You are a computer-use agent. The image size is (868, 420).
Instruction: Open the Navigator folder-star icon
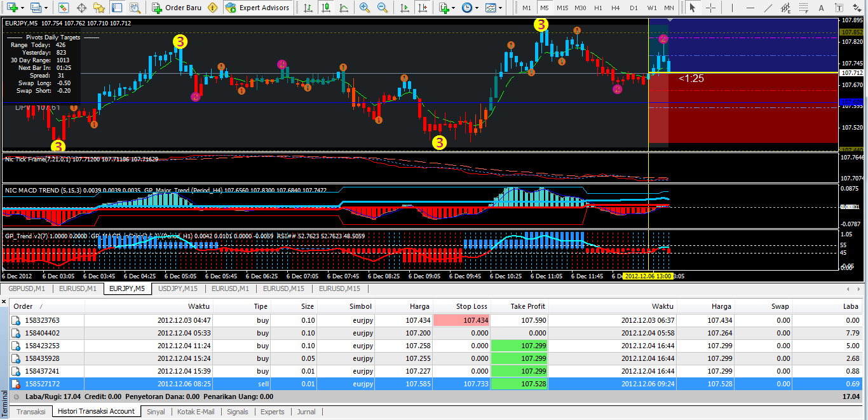98,8
